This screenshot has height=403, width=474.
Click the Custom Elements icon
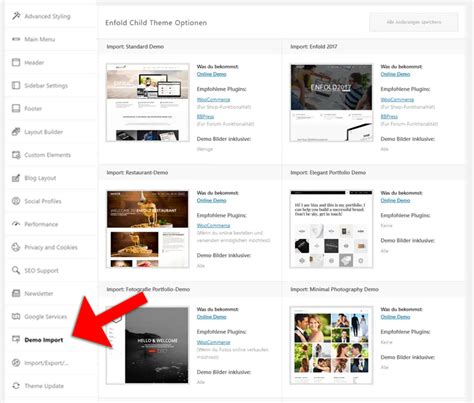coord(16,155)
